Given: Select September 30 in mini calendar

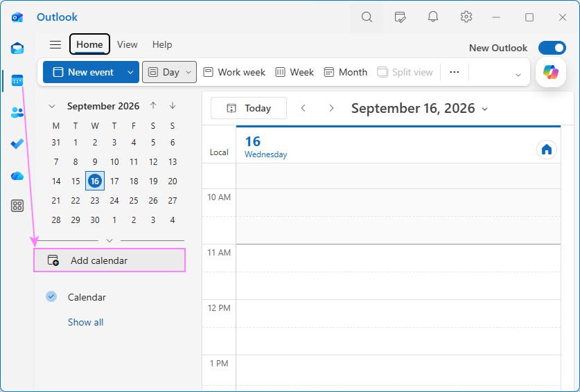Looking at the screenshot, I should pyautogui.click(x=95, y=220).
